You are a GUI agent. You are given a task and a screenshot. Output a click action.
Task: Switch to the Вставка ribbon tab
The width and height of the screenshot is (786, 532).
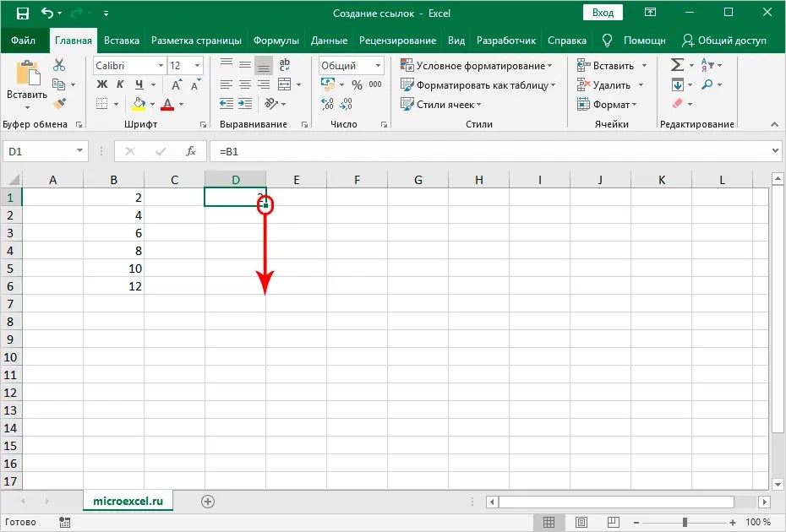coord(122,39)
